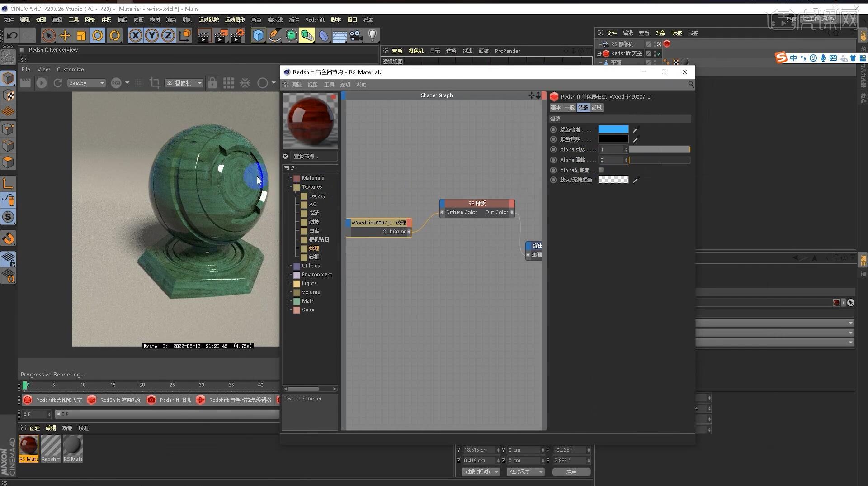Click the 绝对尺寸 button near bottom right

(525, 472)
